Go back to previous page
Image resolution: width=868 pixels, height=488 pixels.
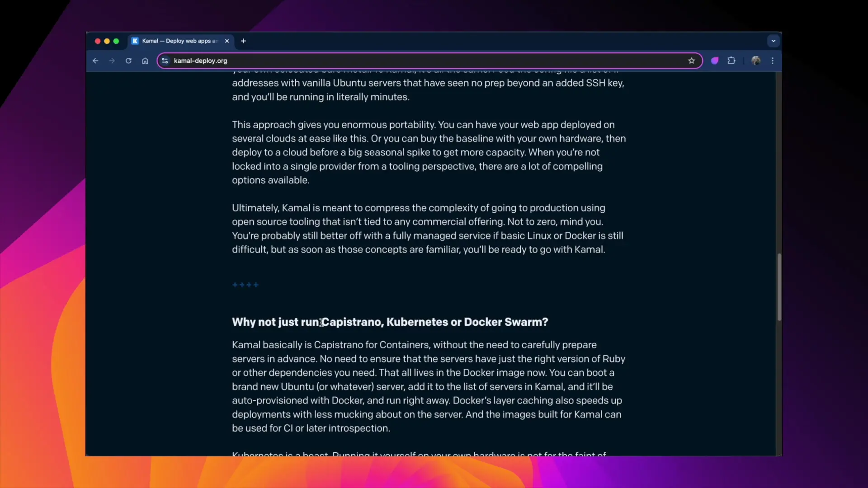(x=95, y=61)
